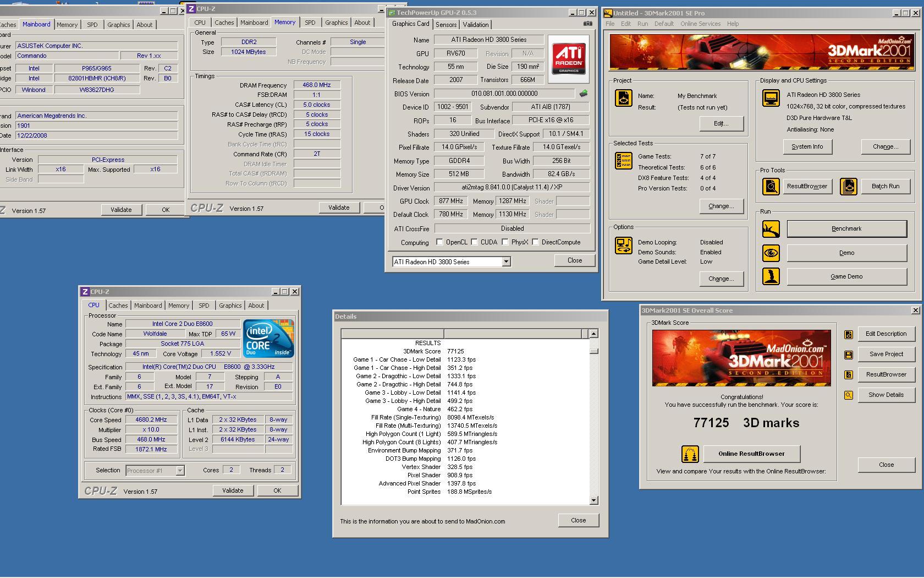The width and height of the screenshot is (924, 578).
Task: Click the Game Demo button
Action: pos(846,277)
